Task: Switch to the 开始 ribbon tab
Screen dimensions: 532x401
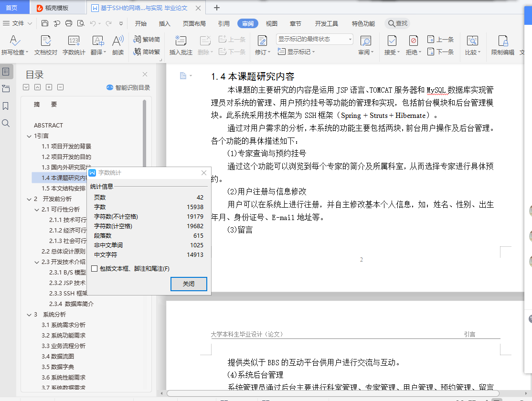Action: coord(140,23)
